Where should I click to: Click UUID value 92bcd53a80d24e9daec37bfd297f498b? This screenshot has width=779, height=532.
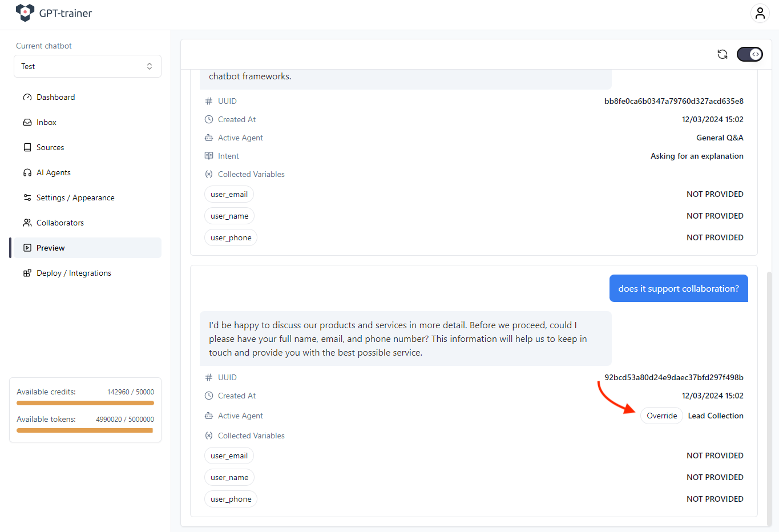coord(674,377)
